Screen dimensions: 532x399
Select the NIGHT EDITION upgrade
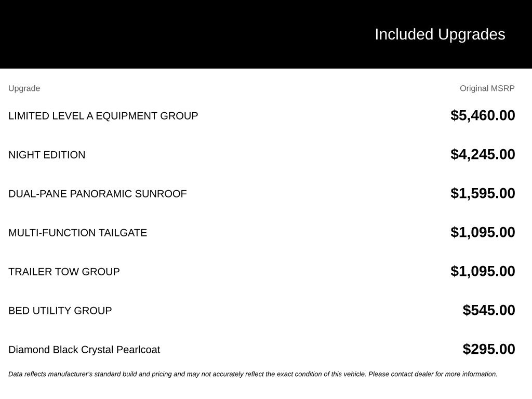click(x=47, y=155)
